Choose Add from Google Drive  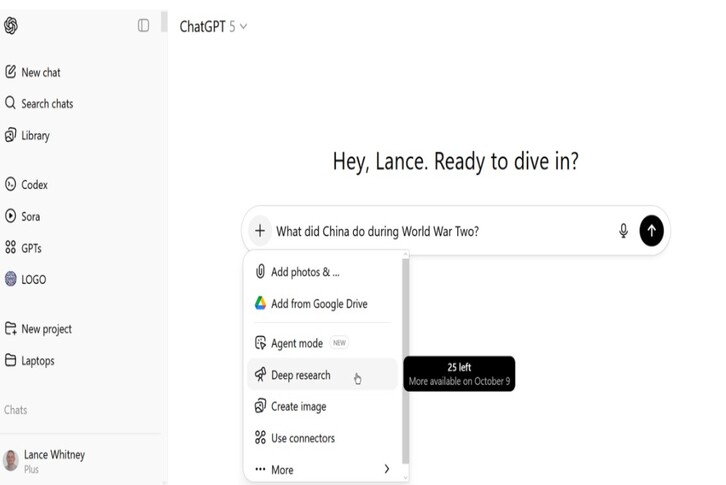coord(323,303)
